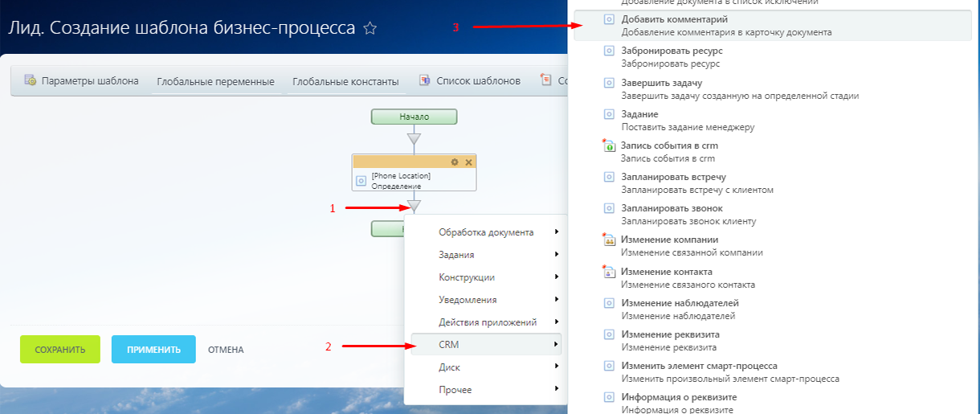Expand the Уведомления submenu

(486, 300)
